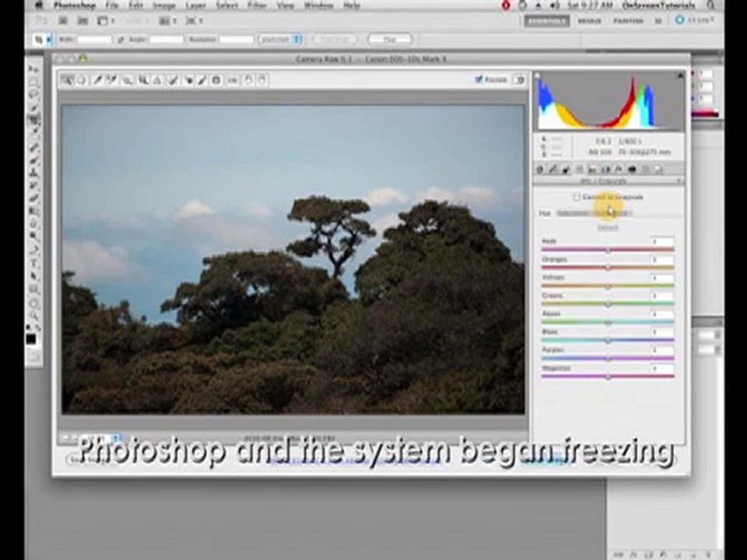This screenshot has height=560, width=747.
Task: Click the Resolution field in options bar
Action: point(236,40)
